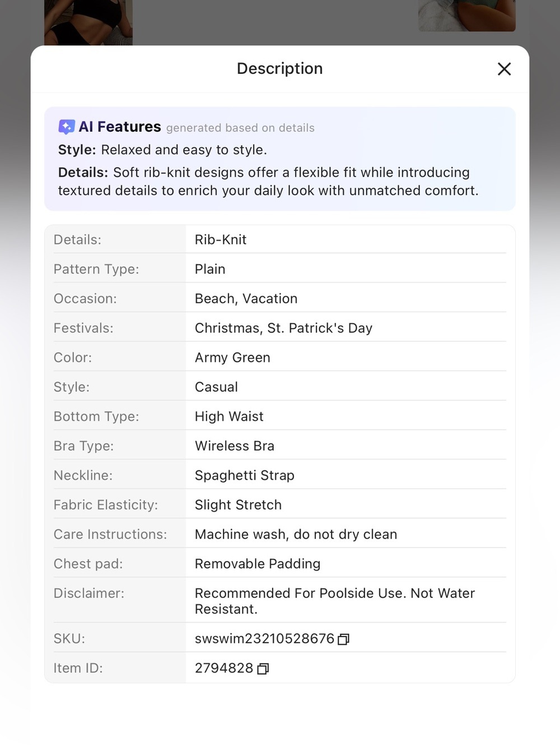Tap the Beach, Vacation occasion row
Screen dimensions: 560x747
pos(280,299)
